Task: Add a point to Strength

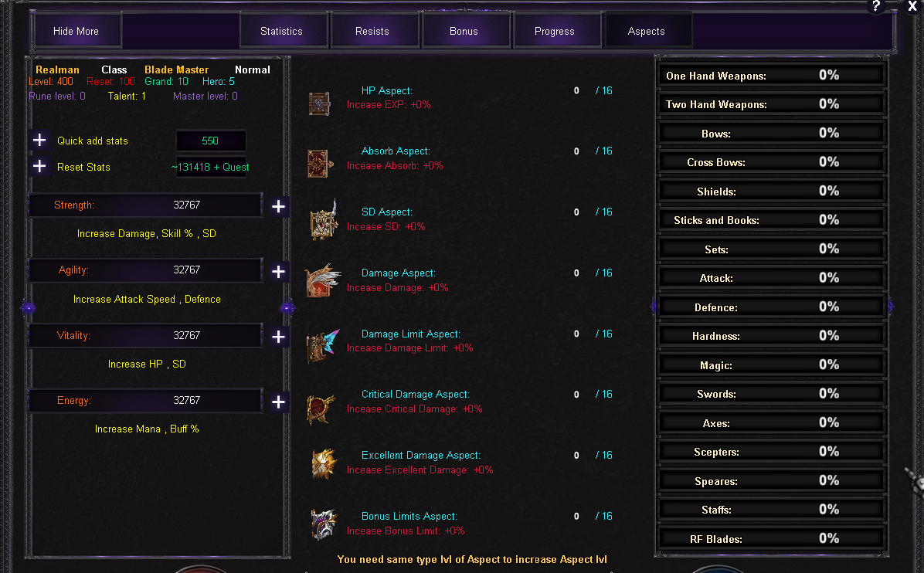Action: tap(278, 206)
